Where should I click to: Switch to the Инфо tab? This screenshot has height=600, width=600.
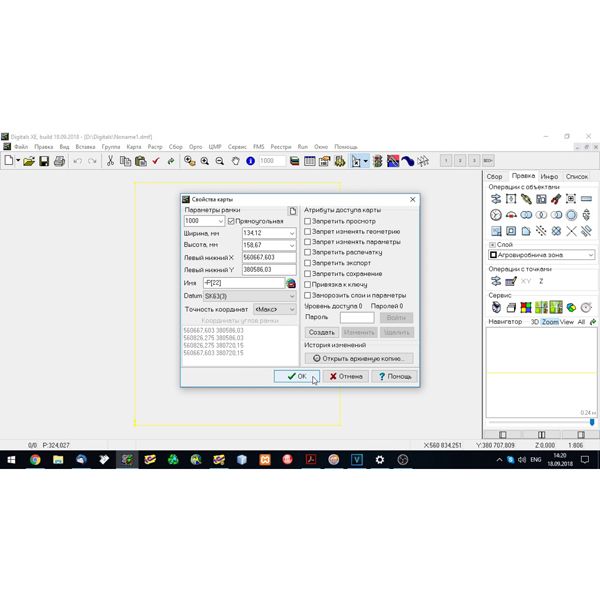tap(549, 176)
